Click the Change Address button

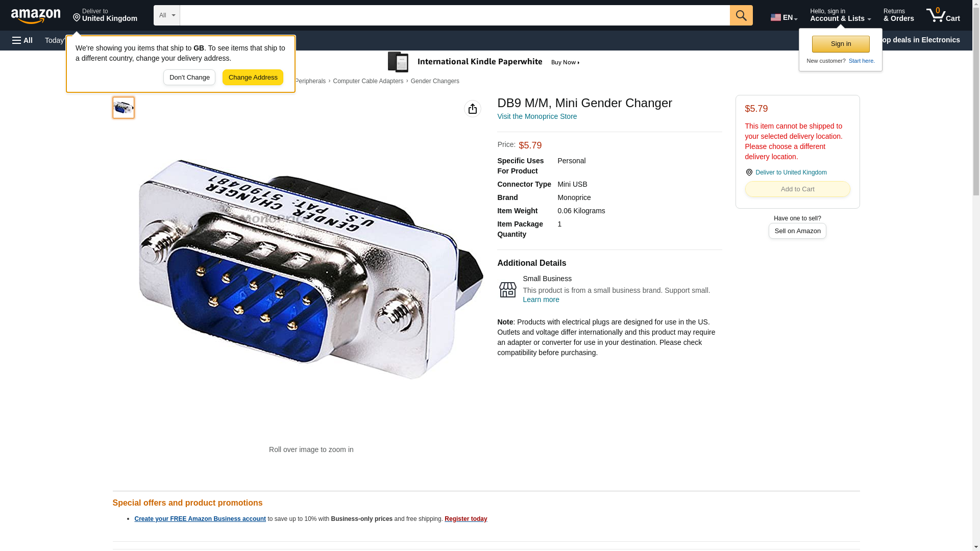point(253,78)
